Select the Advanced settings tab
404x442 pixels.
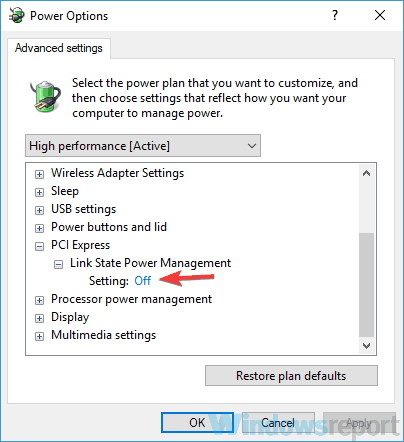click(x=59, y=48)
